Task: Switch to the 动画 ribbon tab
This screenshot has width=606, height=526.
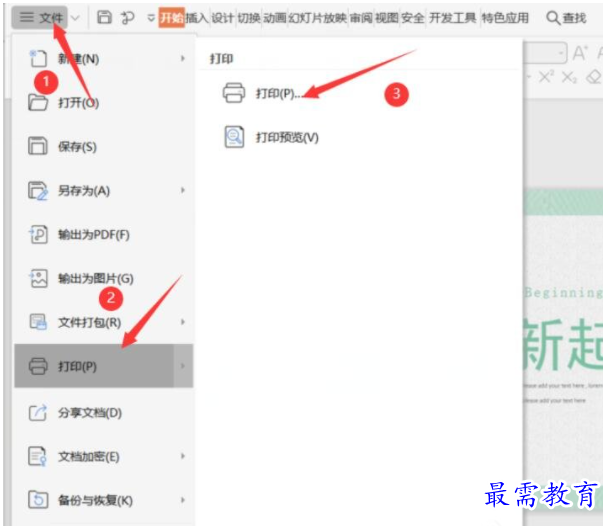Action: (x=275, y=18)
